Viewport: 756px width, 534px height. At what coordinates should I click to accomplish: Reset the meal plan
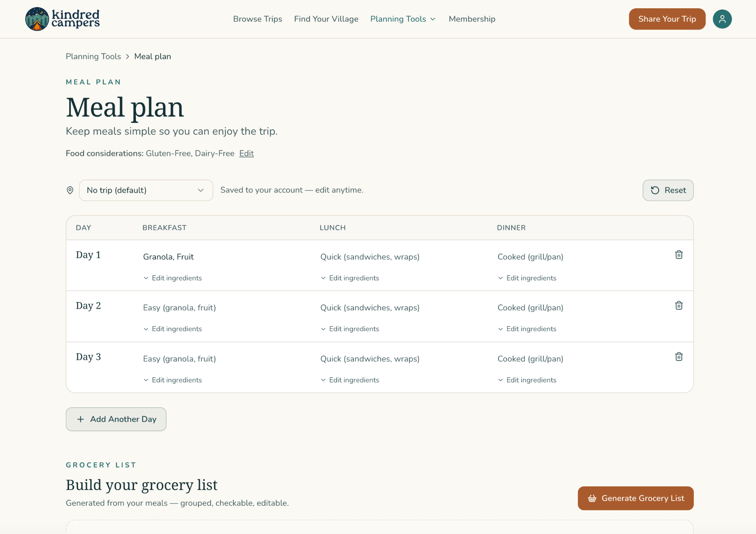(668, 190)
